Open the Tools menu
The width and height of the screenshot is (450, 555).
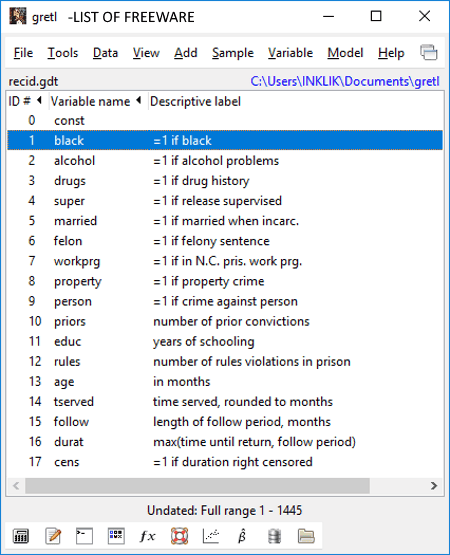pyautogui.click(x=63, y=53)
